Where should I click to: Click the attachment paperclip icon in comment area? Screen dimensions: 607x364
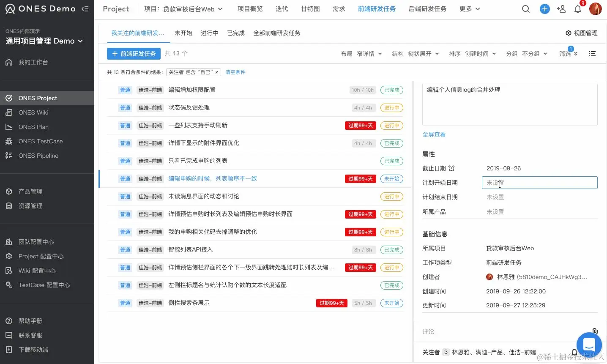point(595,331)
